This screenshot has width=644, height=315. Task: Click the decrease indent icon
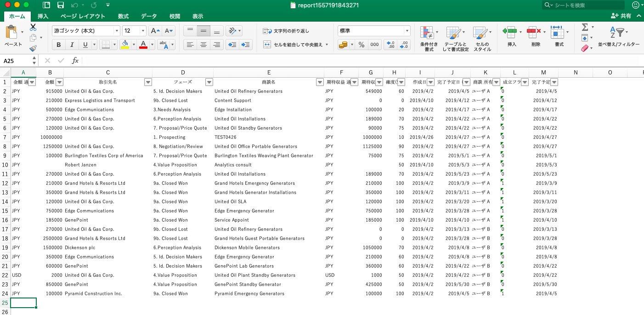pyautogui.click(x=232, y=45)
